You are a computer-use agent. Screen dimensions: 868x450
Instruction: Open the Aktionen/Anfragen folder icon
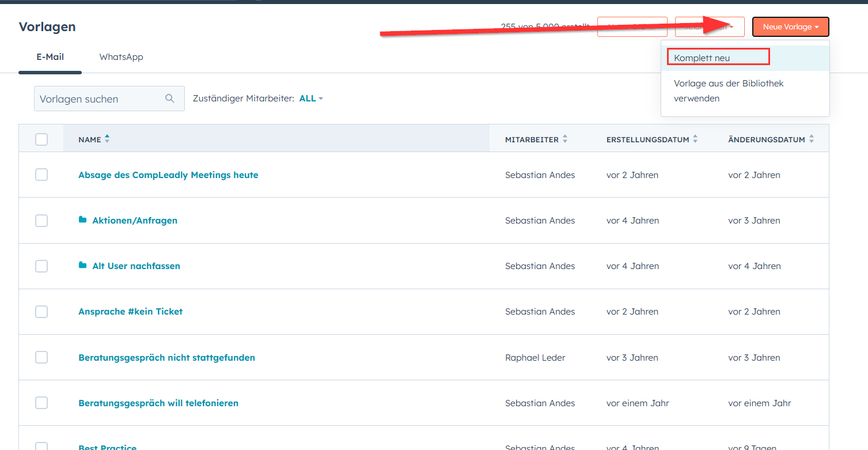[x=82, y=220]
